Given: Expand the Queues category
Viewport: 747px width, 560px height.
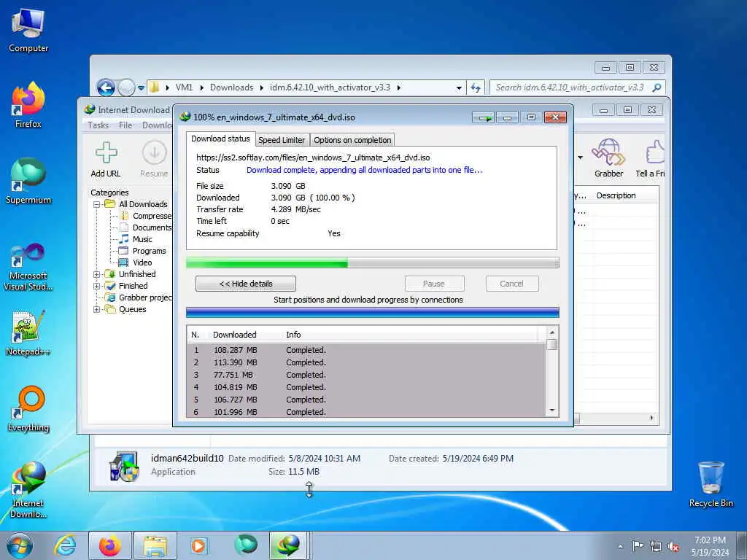Looking at the screenshot, I should pyautogui.click(x=97, y=309).
